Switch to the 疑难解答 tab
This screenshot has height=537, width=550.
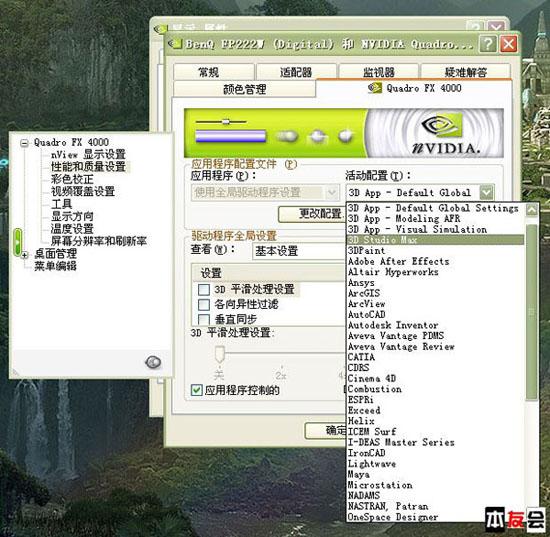[x=465, y=72]
